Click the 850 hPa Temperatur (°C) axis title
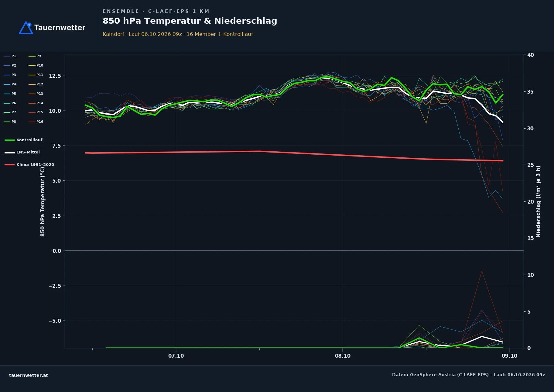 pyautogui.click(x=43, y=201)
